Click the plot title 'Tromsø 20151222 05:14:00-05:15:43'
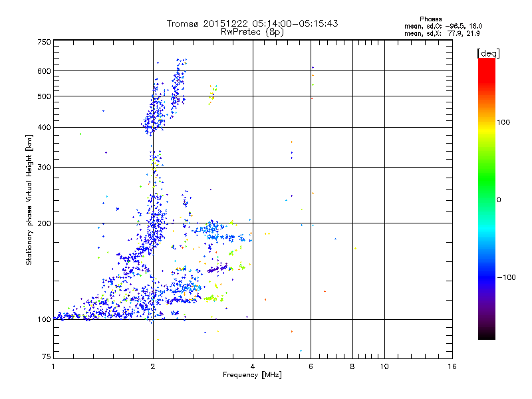Viewport: 532px width, 399px height. tap(252, 23)
